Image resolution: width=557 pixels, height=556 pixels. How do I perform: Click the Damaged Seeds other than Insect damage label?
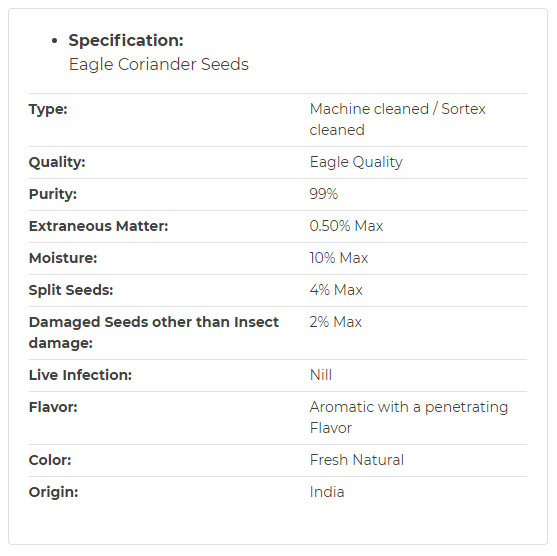click(154, 333)
